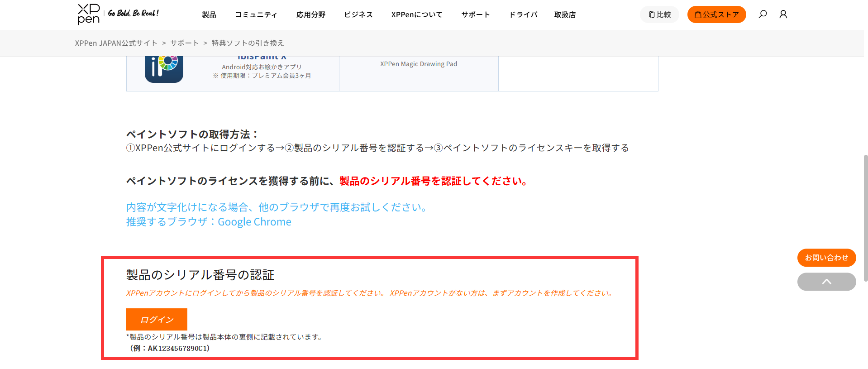Click the XPPen logo in header

[x=89, y=14]
